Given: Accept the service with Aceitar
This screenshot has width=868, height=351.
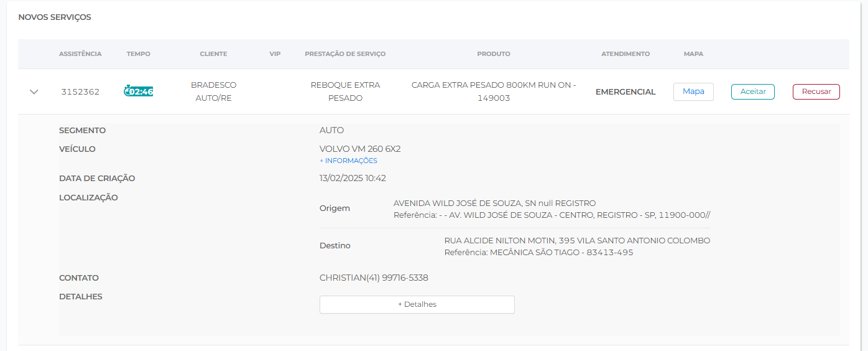Looking at the screenshot, I should tap(752, 91).
